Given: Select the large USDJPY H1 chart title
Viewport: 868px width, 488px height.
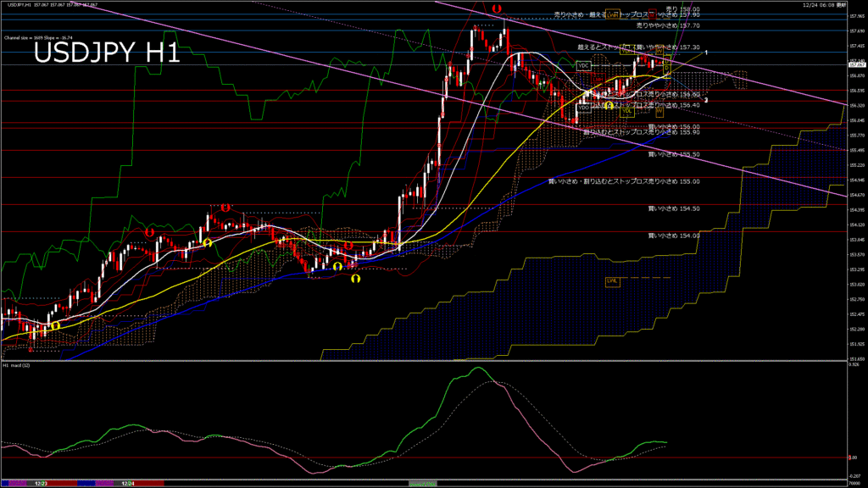Looking at the screenshot, I should [107, 53].
